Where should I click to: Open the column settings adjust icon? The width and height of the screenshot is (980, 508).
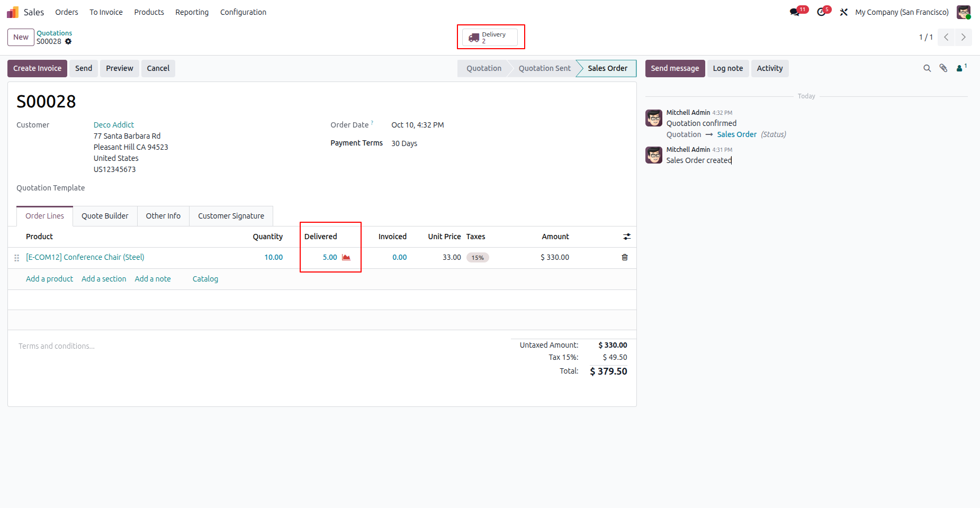627,237
